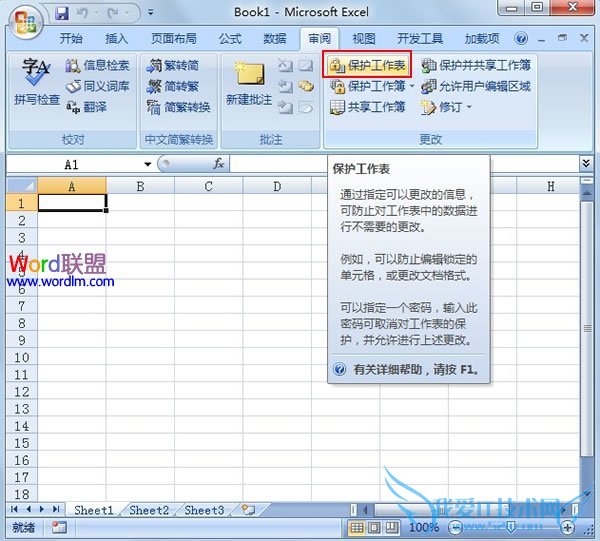Open 保护工作簿 dropdown
Viewport: 600px width, 541px height.
(412, 86)
